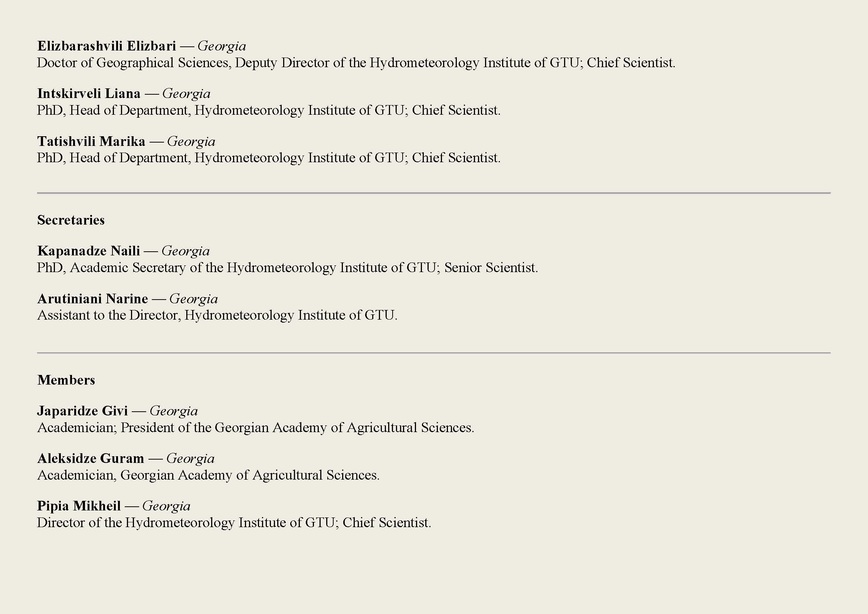868x614 pixels.
Task: Click Georgia next to Elizbarashvili Elizbari
Action: (x=222, y=46)
